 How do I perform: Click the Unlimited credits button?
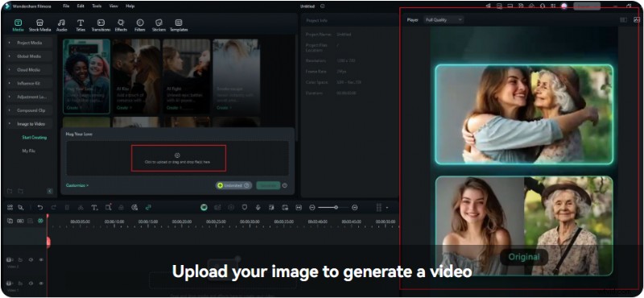[233, 185]
